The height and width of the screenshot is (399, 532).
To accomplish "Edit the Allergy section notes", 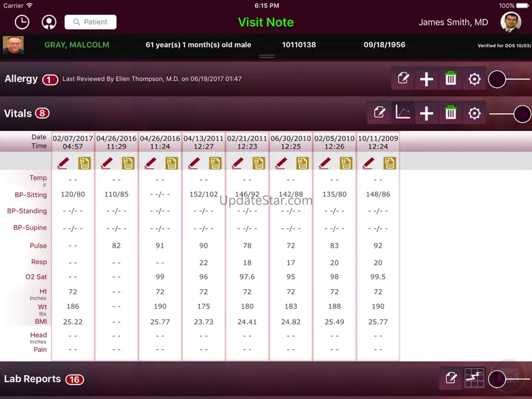I will click(x=402, y=79).
